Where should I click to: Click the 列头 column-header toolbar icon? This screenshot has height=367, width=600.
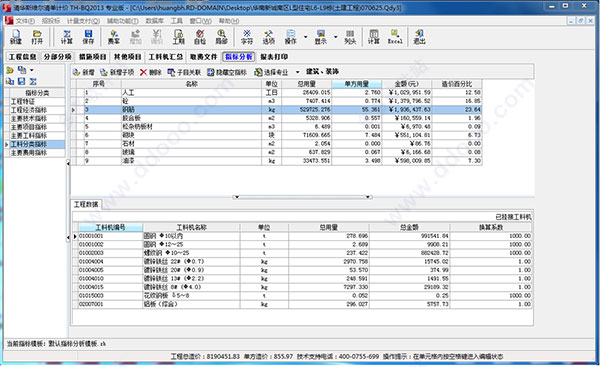tap(350, 37)
